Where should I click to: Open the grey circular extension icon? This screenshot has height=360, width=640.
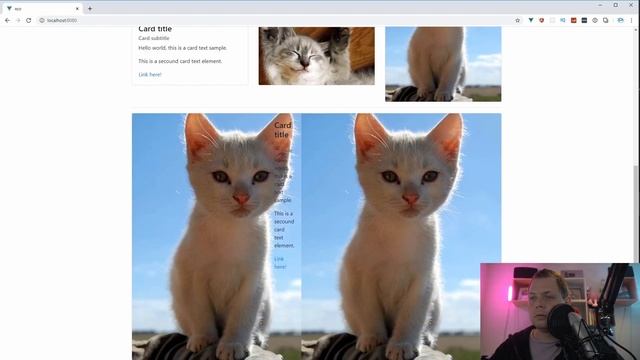tap(595, 20)
